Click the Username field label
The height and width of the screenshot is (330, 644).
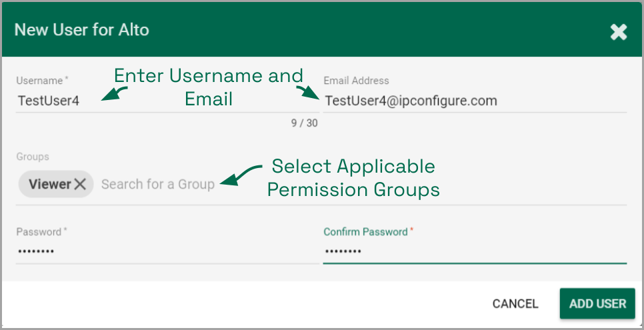[40, 81]
